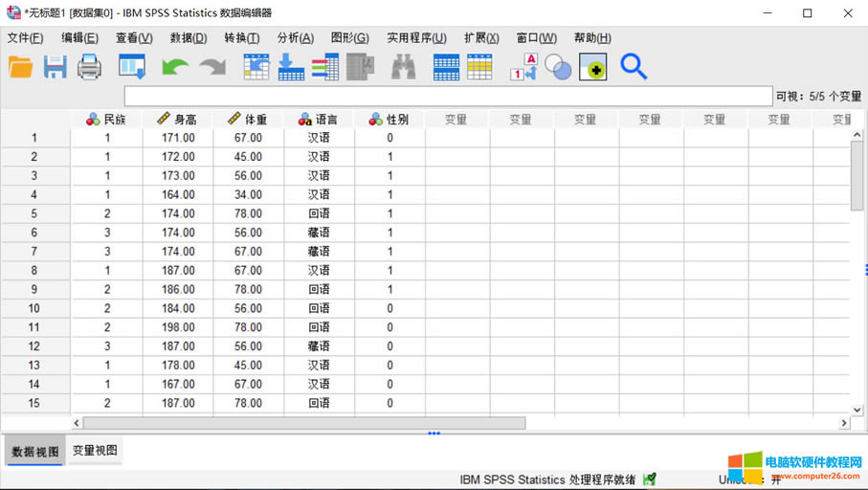Open Find with the binoculars icon
Viewport: 868px width, 490px height.
[x=403, y=67]
